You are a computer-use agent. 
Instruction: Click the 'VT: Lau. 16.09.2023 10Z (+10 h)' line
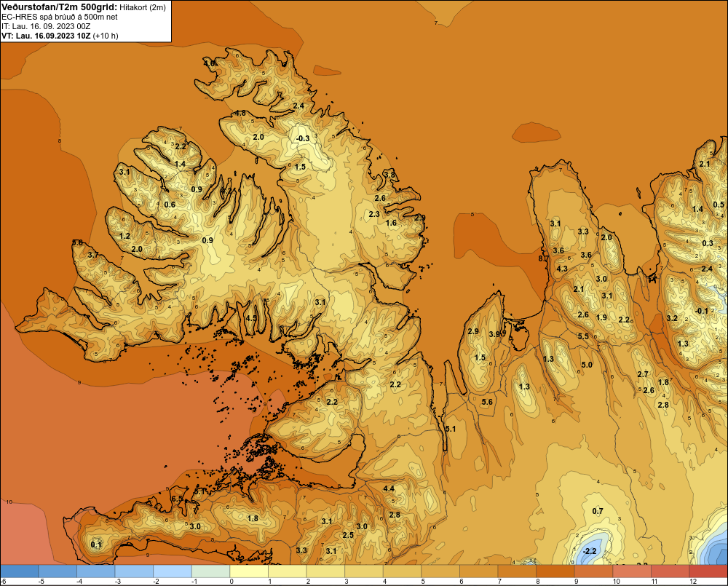[60, 36]
